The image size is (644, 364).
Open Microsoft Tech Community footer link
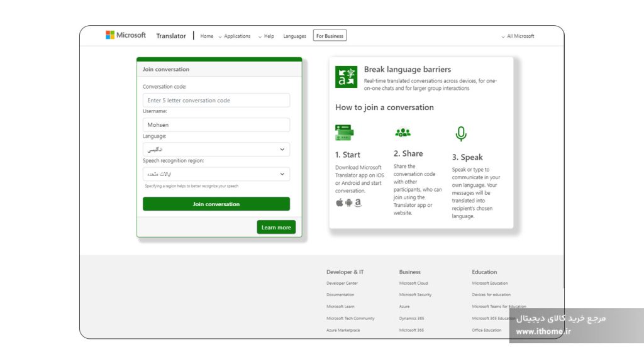pos(350,319)
